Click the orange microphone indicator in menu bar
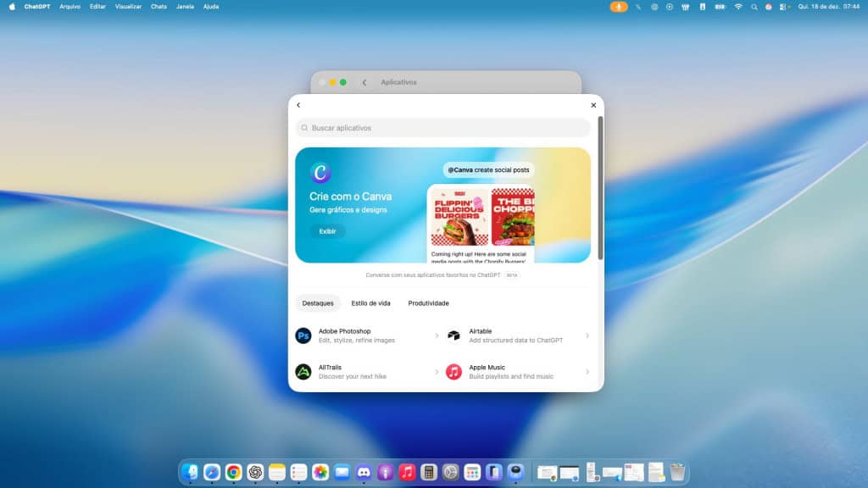 click(x=619, y=6)
